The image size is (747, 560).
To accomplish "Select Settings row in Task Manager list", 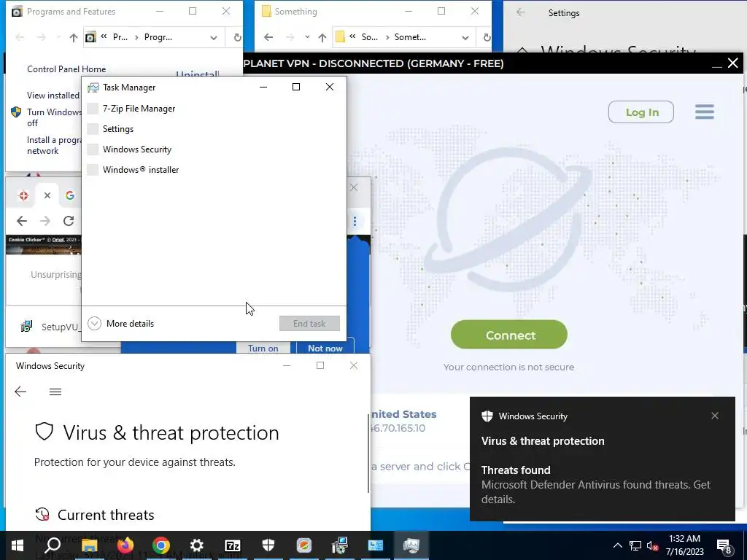I will coord(214,129).
